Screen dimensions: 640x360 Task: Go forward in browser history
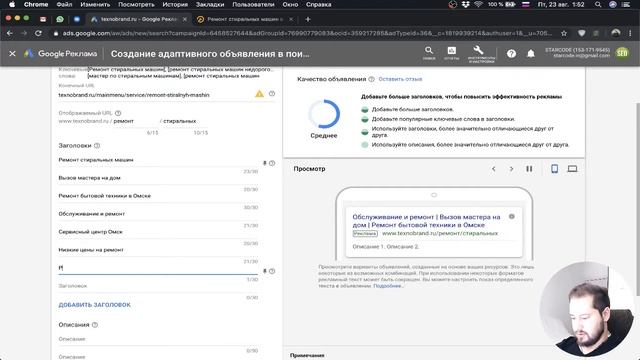(24, 33)
